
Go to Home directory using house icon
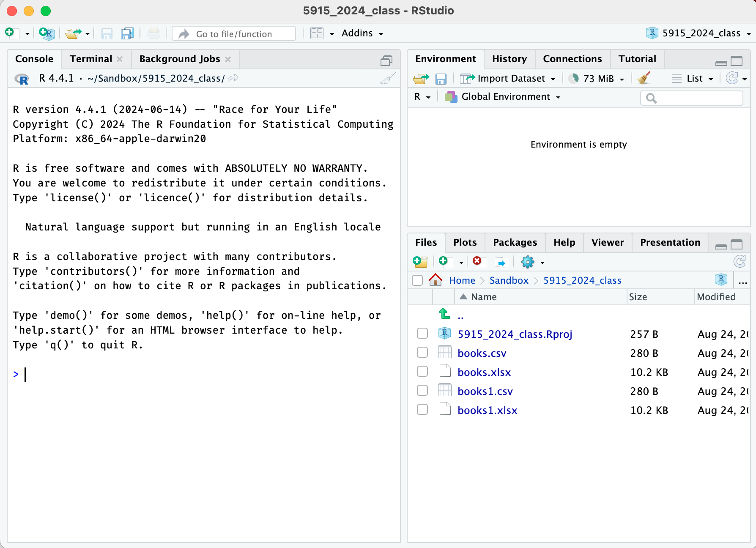click(436, 279)
